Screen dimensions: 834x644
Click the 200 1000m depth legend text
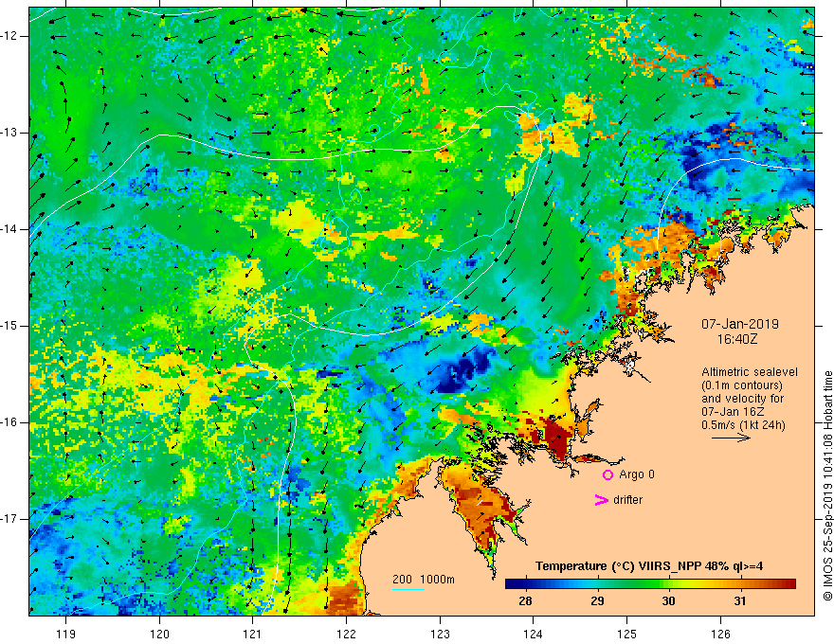[424, 580]
